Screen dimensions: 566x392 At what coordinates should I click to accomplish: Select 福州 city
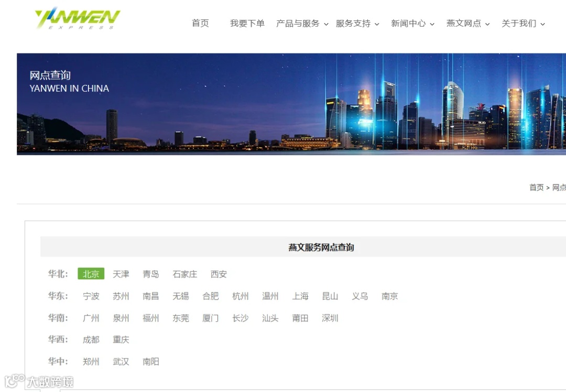(x=151, y=318)
